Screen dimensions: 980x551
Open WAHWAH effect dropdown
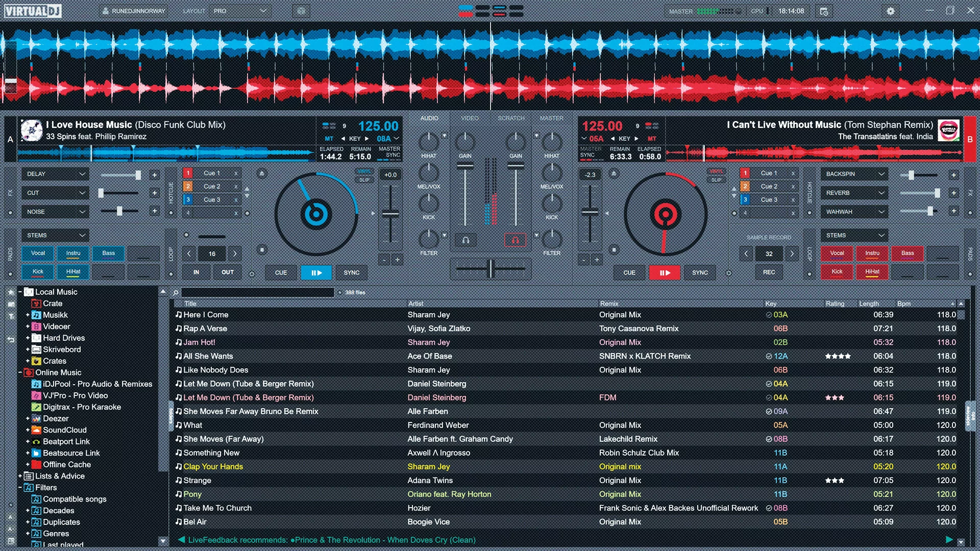click(854, 212)
